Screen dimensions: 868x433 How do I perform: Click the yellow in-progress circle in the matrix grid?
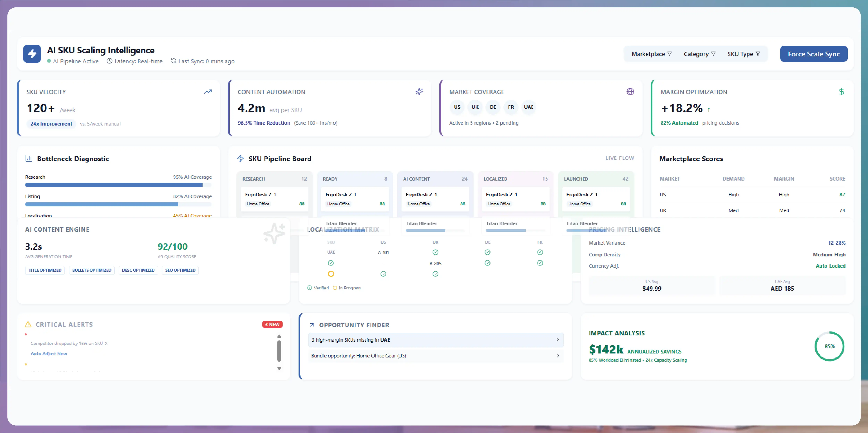[331, 274]
